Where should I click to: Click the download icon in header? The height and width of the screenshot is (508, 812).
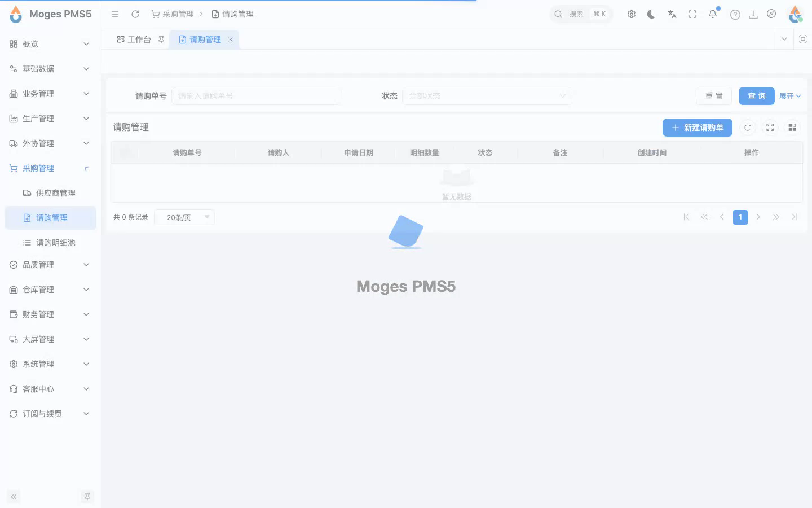click(753, 15)
